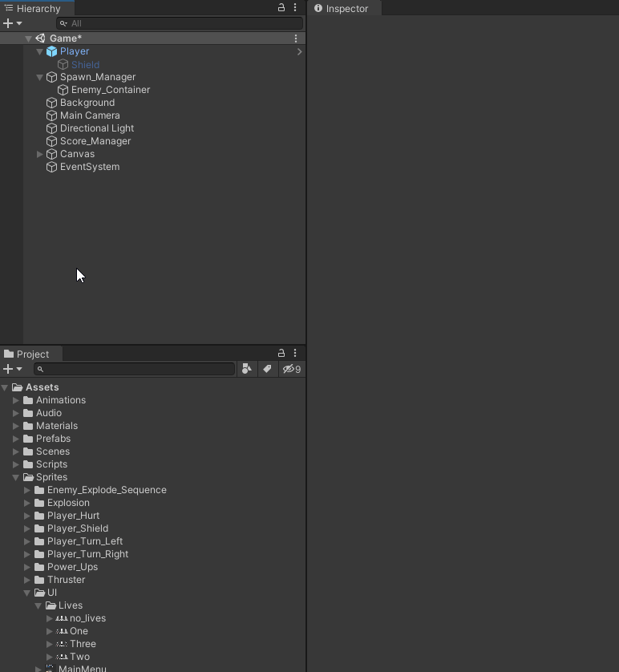
Task: Open the Game scene options menu
Action: pyautogui.click(x=296, y=38)
